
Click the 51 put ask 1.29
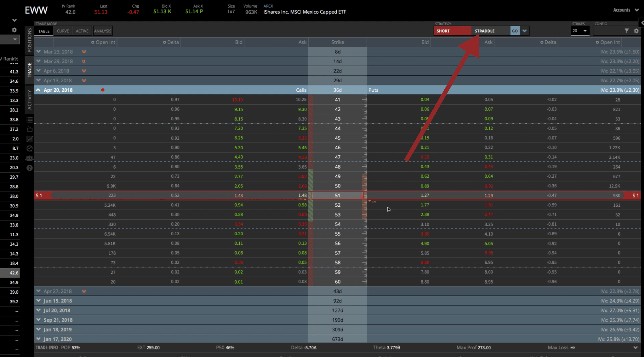[x=488, y=195]
